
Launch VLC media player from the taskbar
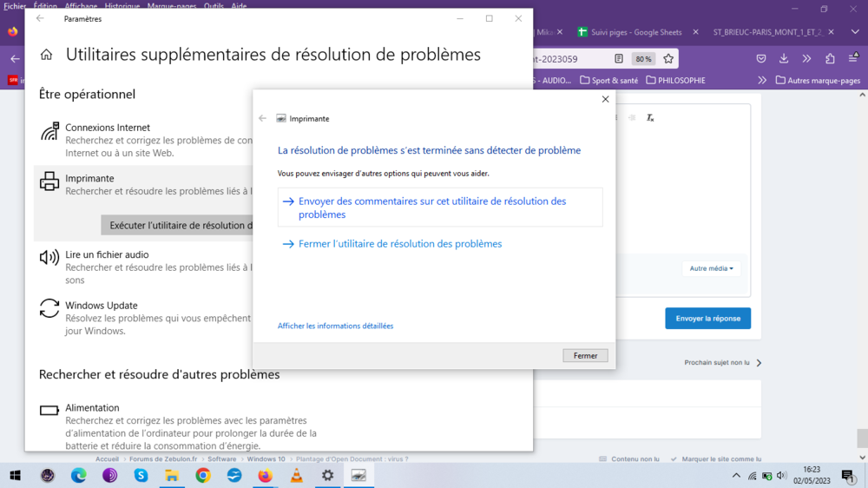tap(296, 476)
